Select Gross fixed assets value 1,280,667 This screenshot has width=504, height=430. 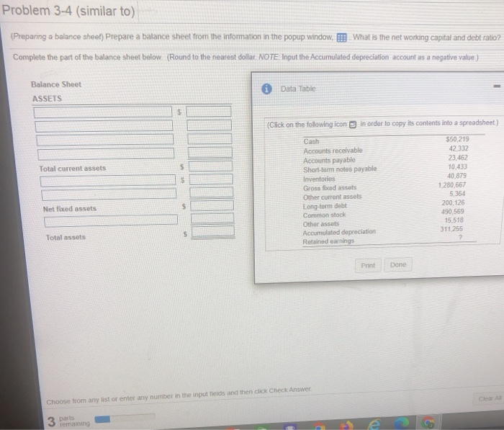coord(452,184)
